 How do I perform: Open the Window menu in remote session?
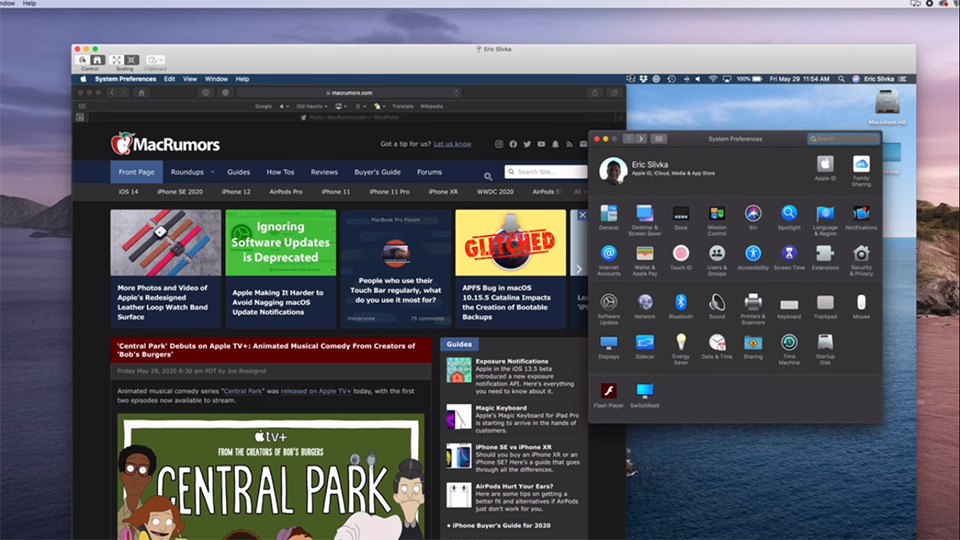[x=216, y=79]
